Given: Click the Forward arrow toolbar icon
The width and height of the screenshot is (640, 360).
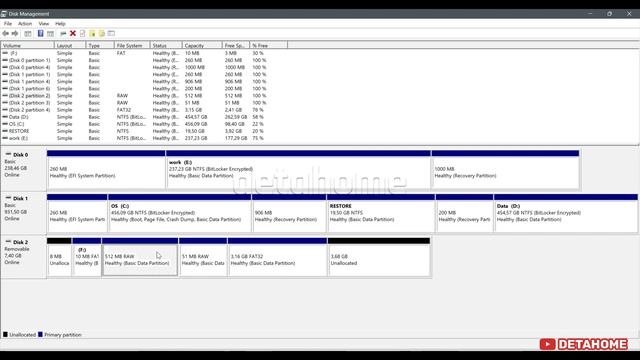Looking at the screenshot, I should tap(15, 33).
